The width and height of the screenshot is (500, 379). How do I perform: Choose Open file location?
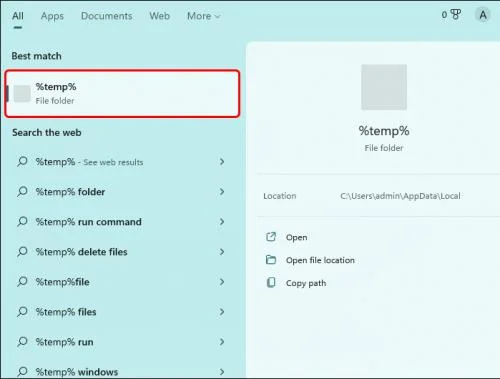coord(320,260)
